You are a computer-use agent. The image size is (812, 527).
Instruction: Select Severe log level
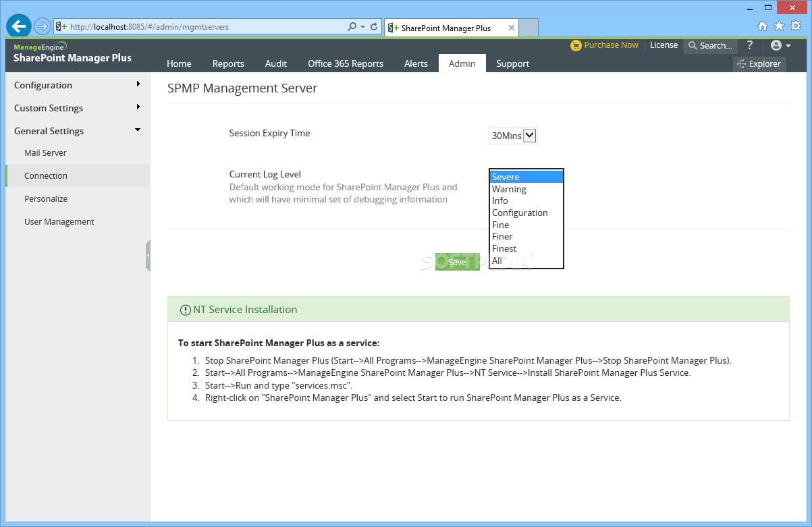[x=526, y=177]
